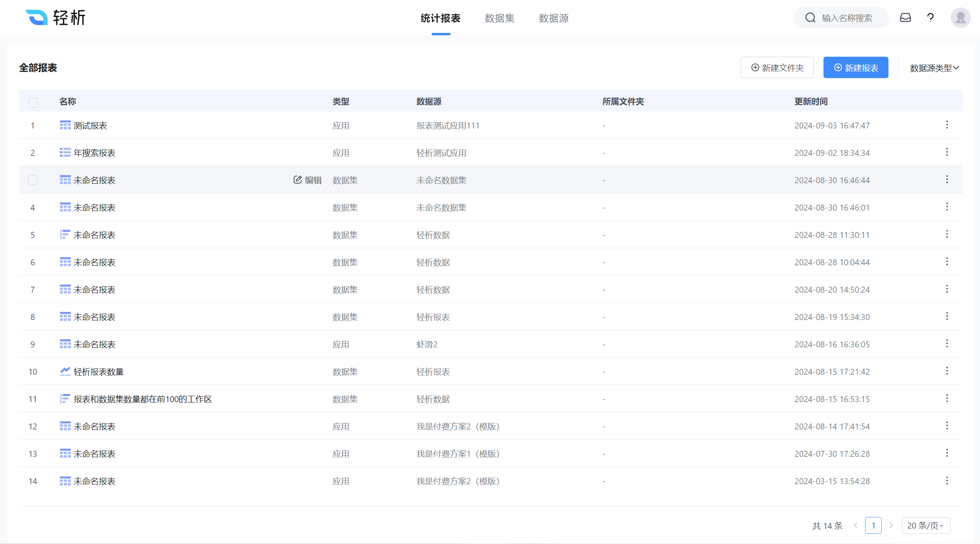Click table icon in row 12
This screenshot has height=544, width=980.
click(x=65, y=426)
